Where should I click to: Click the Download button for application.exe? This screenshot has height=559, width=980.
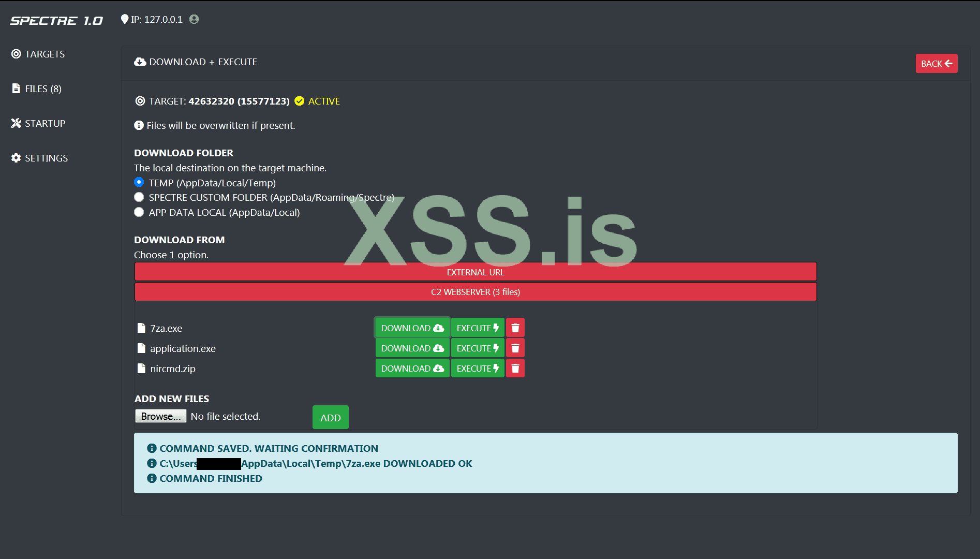click(412, 348)
